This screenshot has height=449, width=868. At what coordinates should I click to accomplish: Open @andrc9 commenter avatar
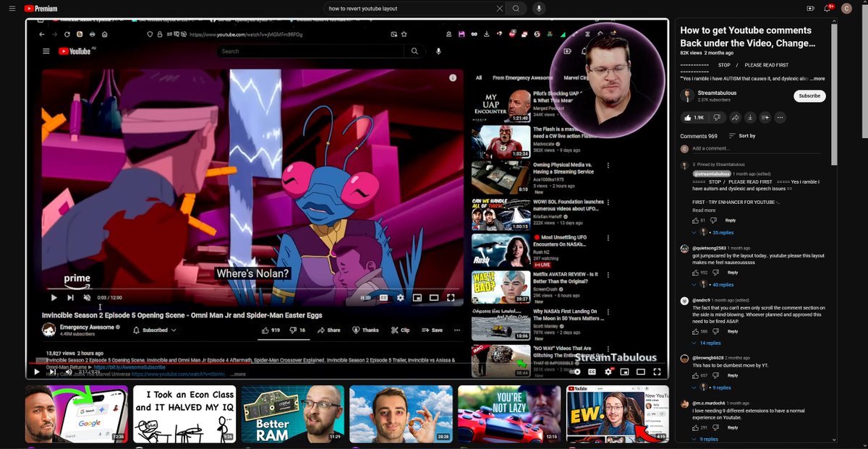(684, 300)
